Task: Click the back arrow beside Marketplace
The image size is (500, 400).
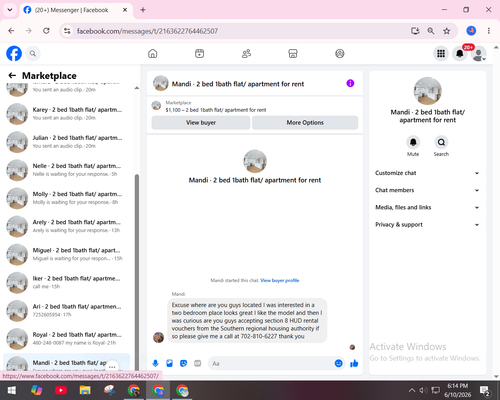Action: 12,76
